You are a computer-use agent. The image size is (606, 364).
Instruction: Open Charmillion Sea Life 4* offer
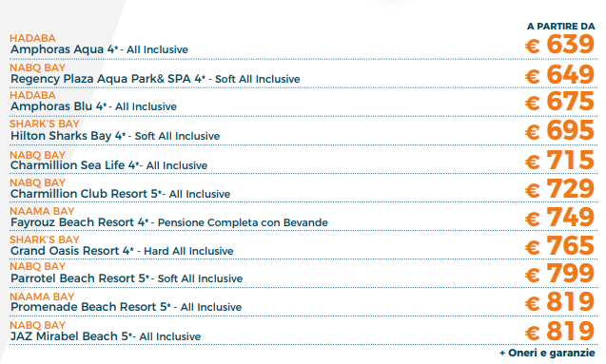109,165
